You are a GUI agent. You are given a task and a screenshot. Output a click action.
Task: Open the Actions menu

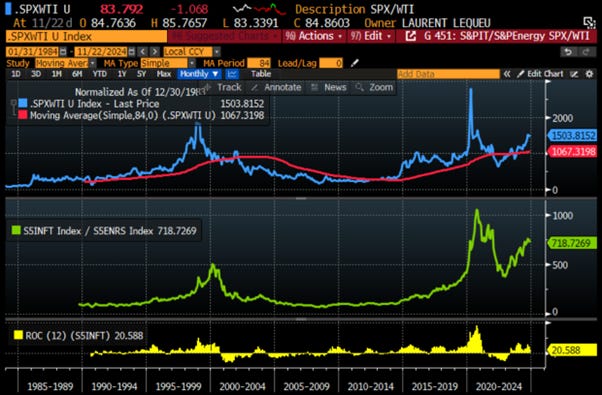[315, 36]
